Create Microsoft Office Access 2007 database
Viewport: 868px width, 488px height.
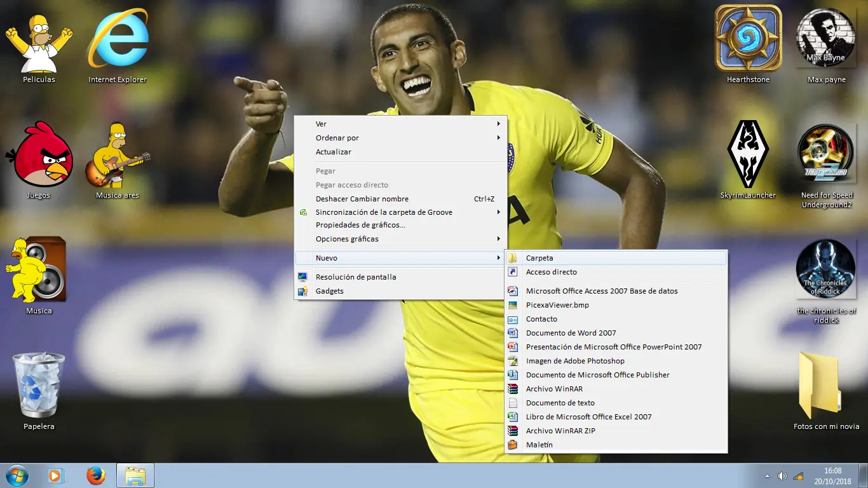tap(616, 291)
